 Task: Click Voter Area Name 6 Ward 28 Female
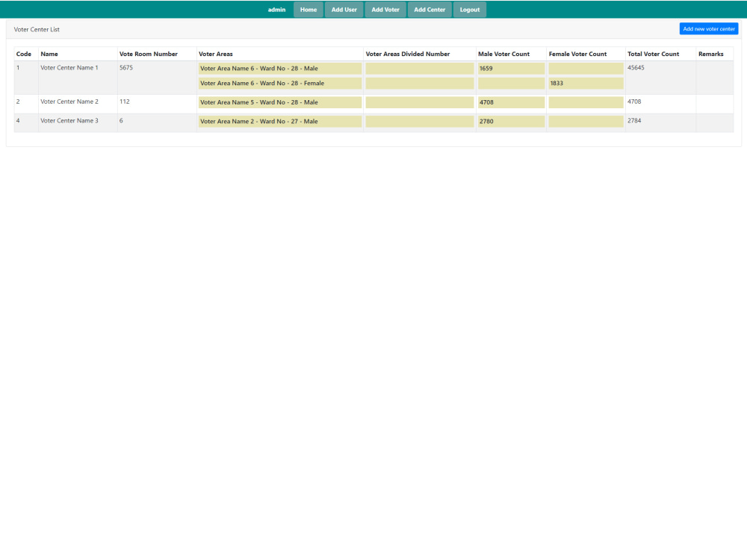tap(280, 84)
